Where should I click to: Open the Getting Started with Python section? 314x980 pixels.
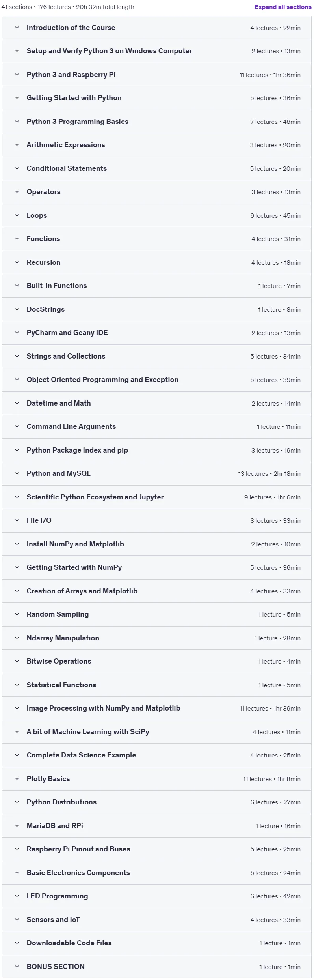(x=156, y=98)
